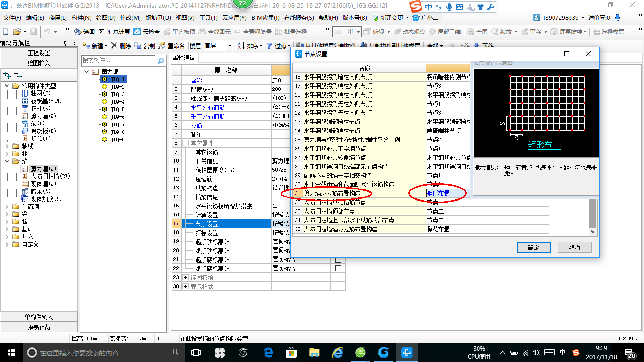Click the search magnifier icon beside 搜索构件
Screen dimensions: 644x362
coord(161,60)
